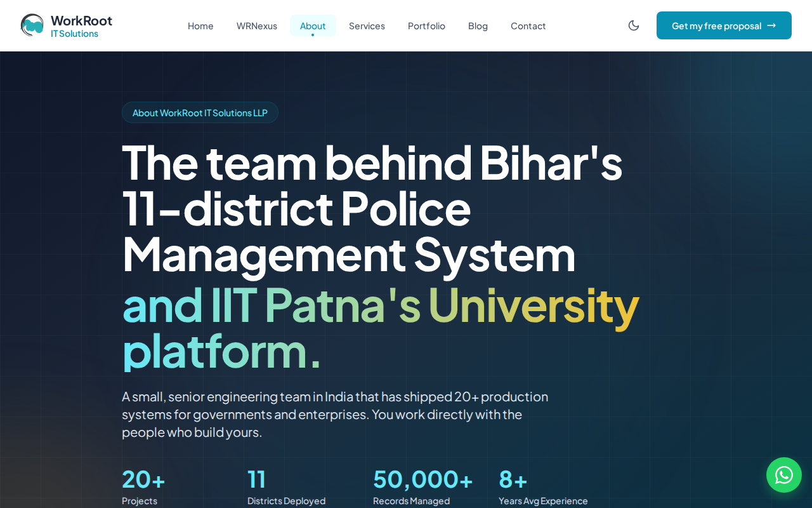This screenshot has height=508, width=812.
Task: Toggle dark mode with moon icon
Action: pos(634,25)
